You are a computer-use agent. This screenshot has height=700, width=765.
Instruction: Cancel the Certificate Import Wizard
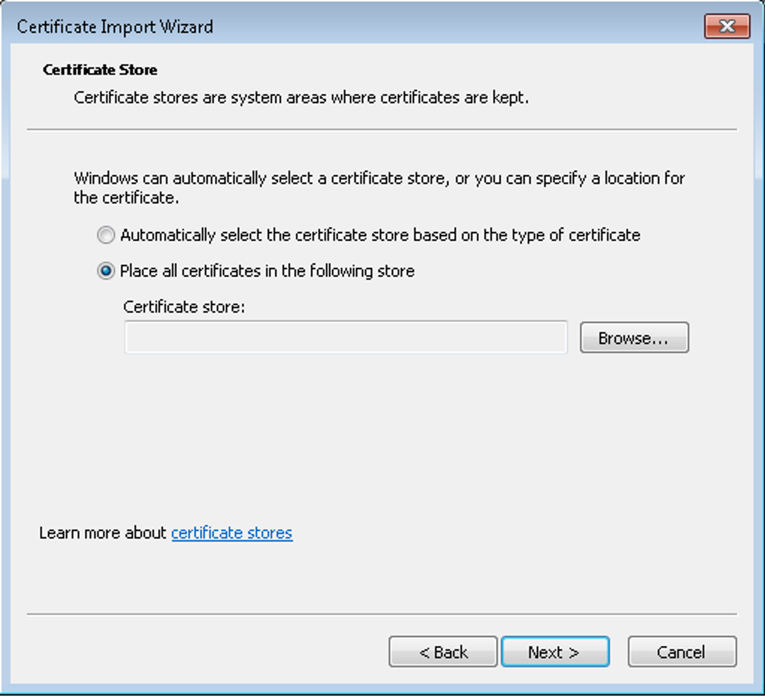pyautogui.click(x=682, y=652)
